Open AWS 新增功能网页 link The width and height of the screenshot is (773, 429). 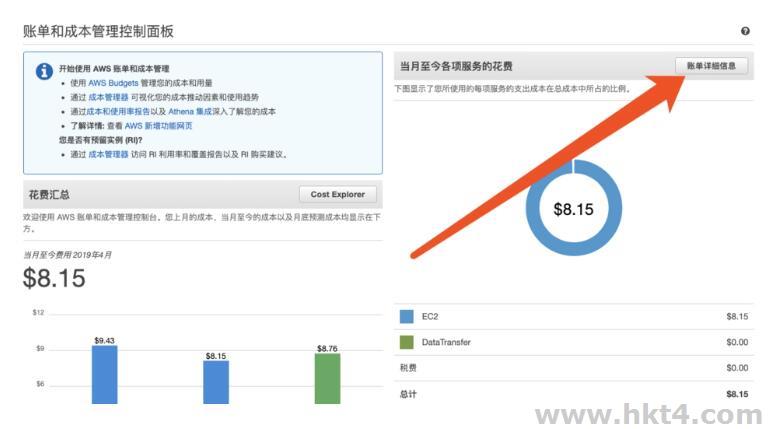pyautogui.click(x=158, y=126)
